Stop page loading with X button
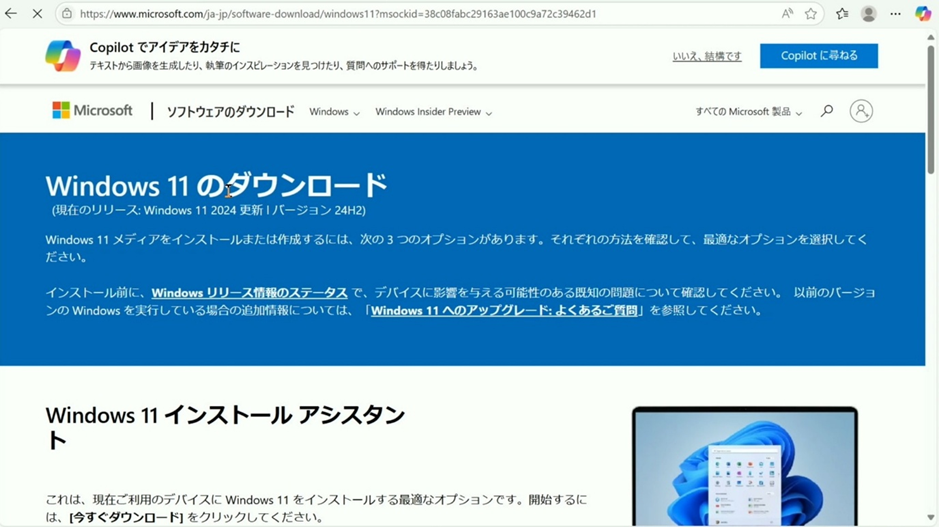The height and width of the screenshot is (527, 939). (37, 14)
